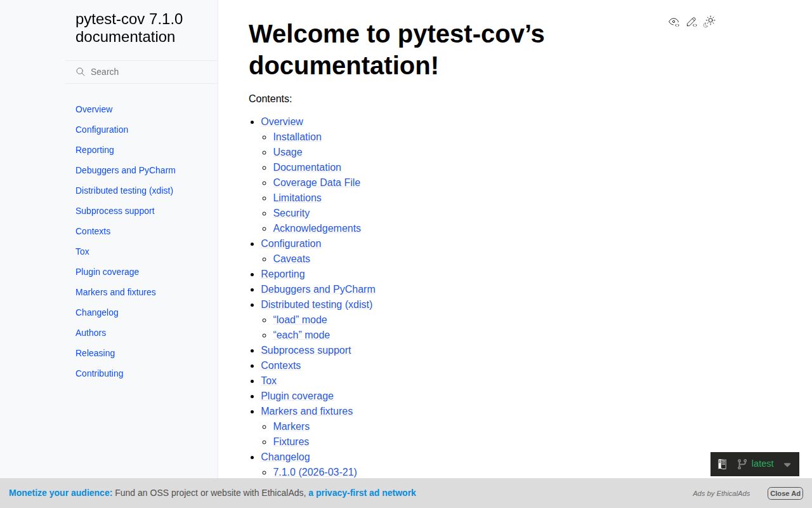The height and width of the screenshot is (508, 812).
Task: Click Subprocess support in contents list
Action: (306, 350)
